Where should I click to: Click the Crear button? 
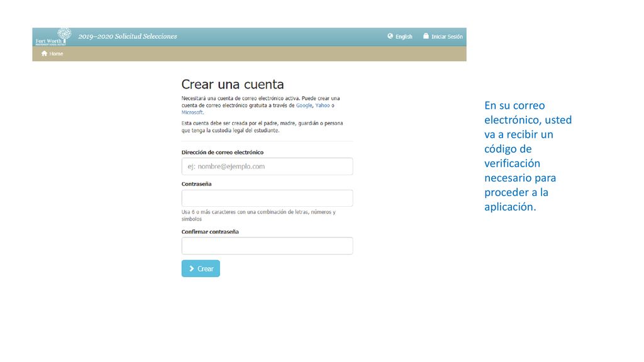201,268
